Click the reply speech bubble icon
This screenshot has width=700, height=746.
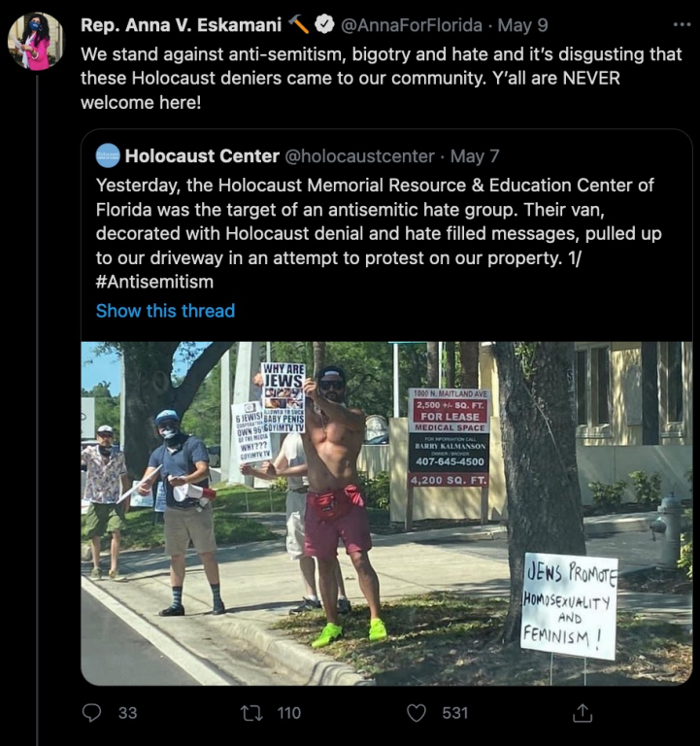click(x=92, y=712)
